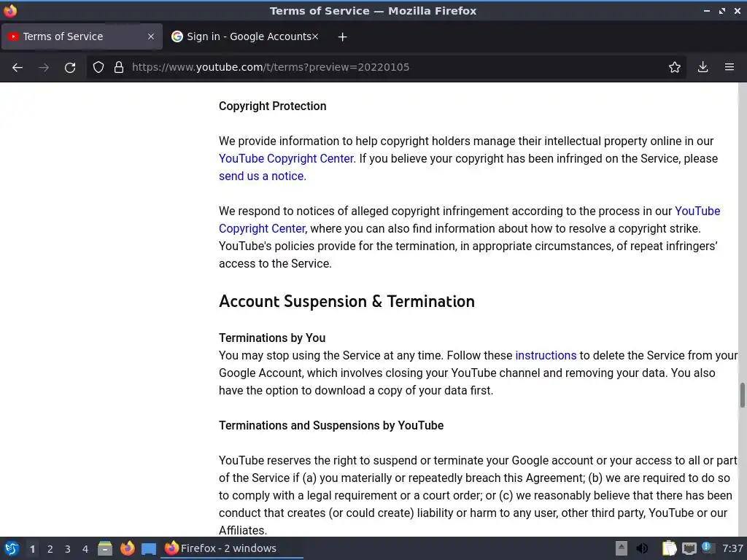747x560 pixels.
Task: Switch to workspace 4
Action: 85,549
